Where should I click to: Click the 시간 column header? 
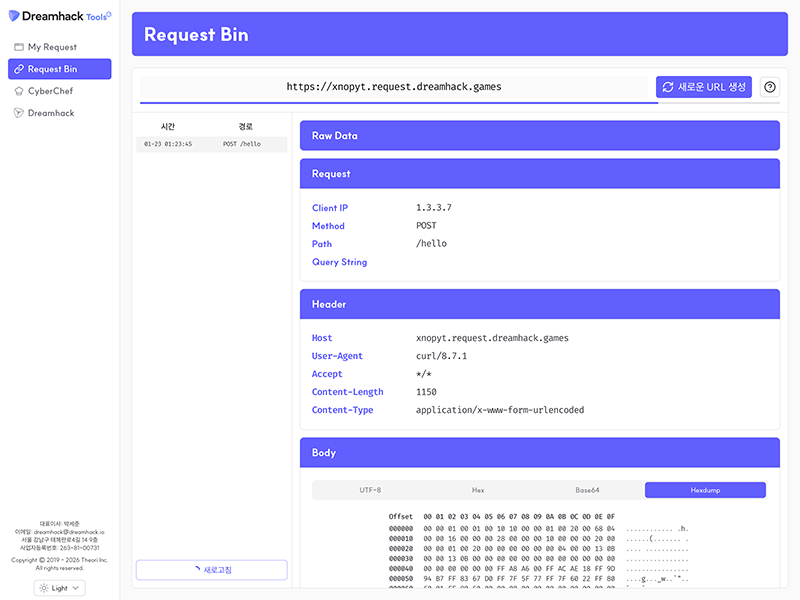pos(168,127)
